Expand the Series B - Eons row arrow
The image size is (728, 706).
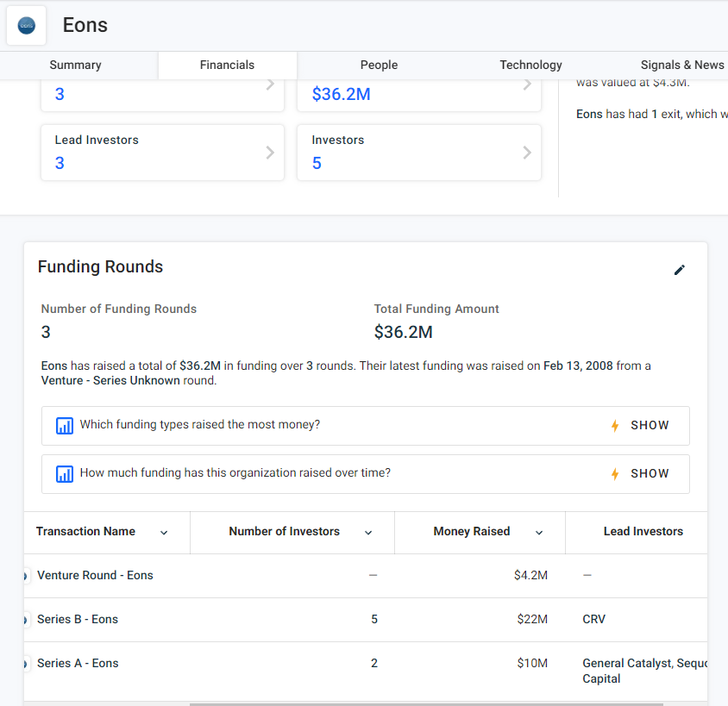pos(26,620)
